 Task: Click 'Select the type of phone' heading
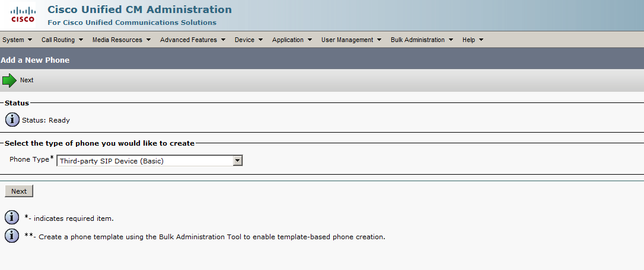[100, 144]
